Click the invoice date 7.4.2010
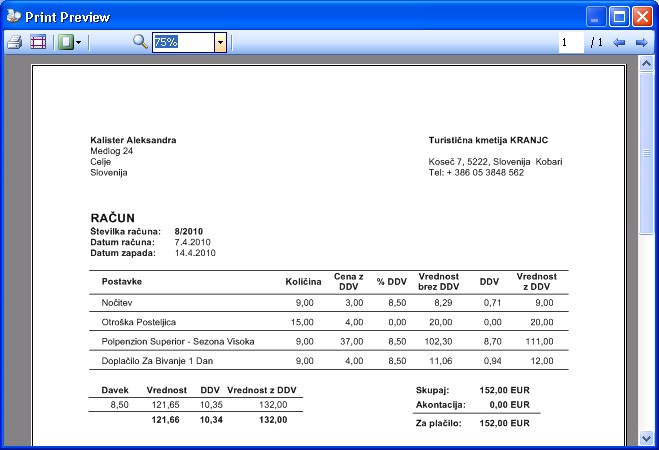 pos(192,242)
